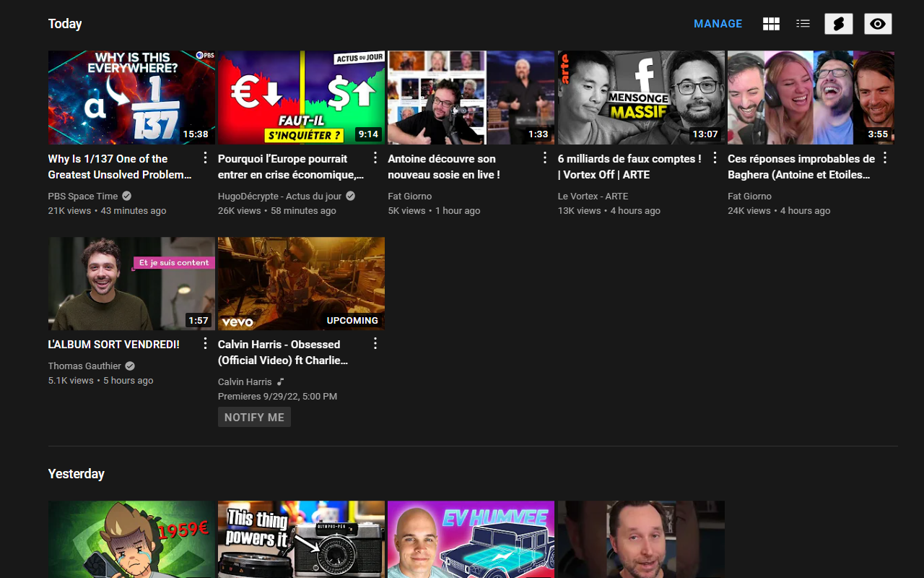Go to HugoDécrypte - Actus du jour channel
Viewport: 924px width, 578px height.
coord(280,196)
